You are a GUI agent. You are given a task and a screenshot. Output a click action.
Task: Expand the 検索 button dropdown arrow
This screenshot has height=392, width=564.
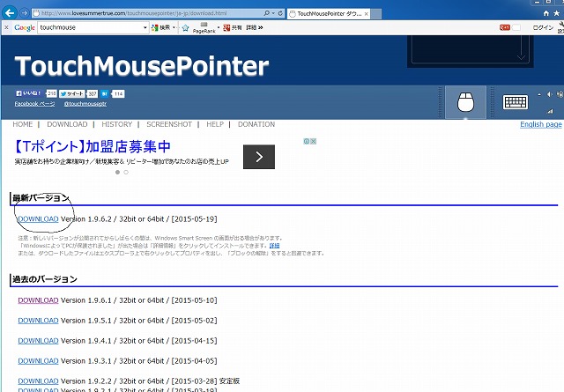click(x=174, y=27)
